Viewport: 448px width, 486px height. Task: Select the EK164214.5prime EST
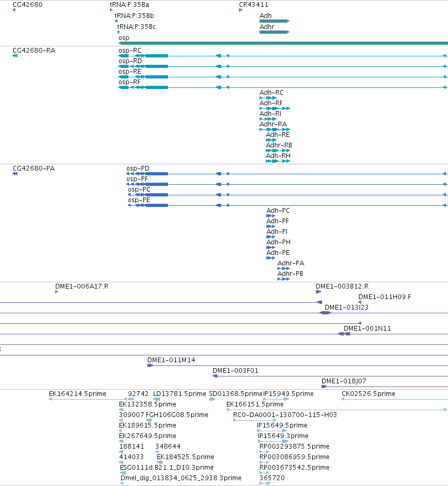pos(88,399)
